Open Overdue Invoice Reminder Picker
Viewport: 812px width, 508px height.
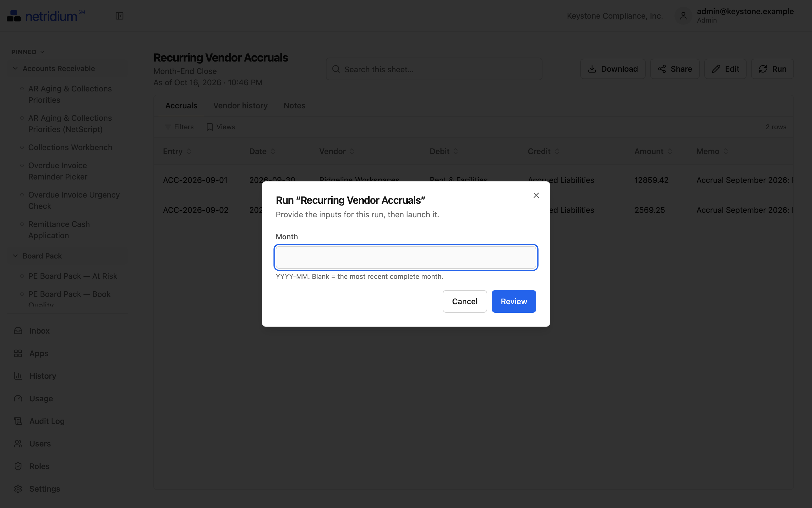(58, 171)
